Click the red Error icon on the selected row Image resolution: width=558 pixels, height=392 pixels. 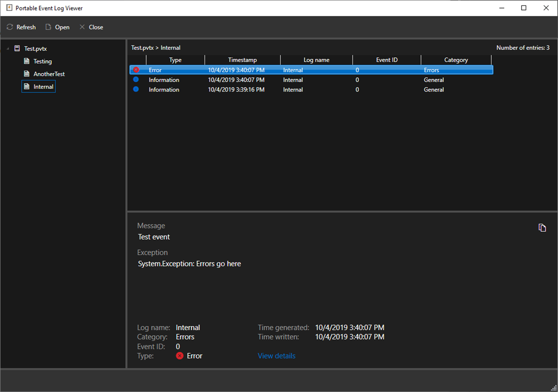(136, 70)
